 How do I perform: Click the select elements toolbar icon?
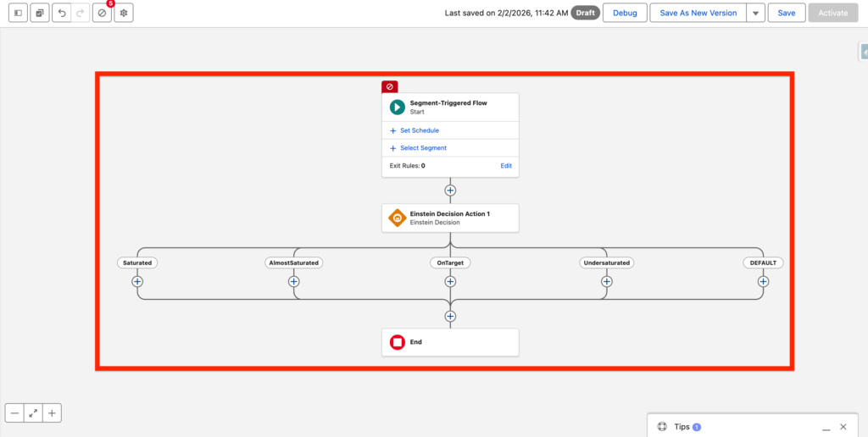coord(40,14)
